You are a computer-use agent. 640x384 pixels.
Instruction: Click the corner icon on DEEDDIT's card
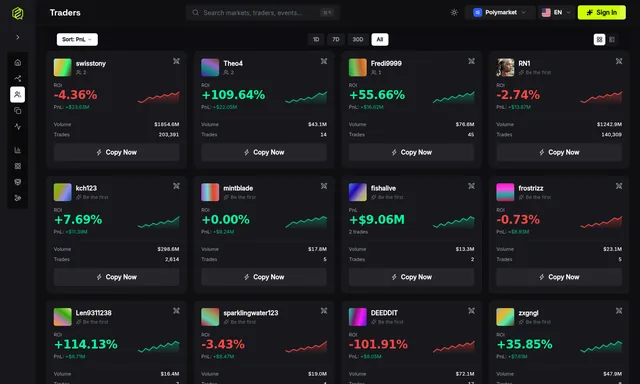coord(471,311)
